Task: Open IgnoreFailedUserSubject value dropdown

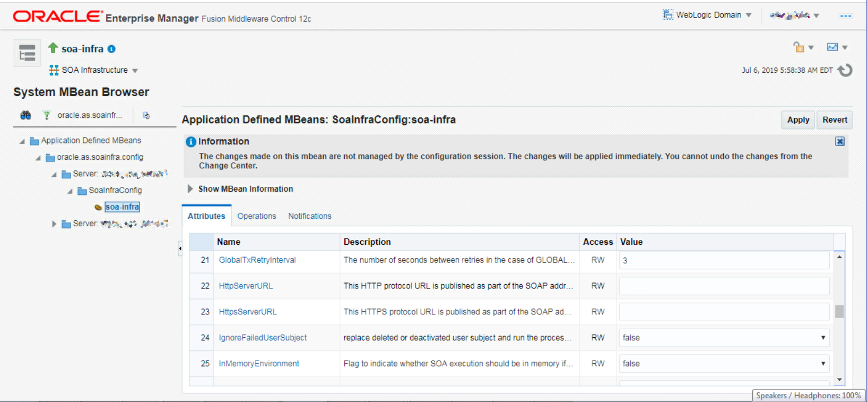Action: [x=823, y=338]
